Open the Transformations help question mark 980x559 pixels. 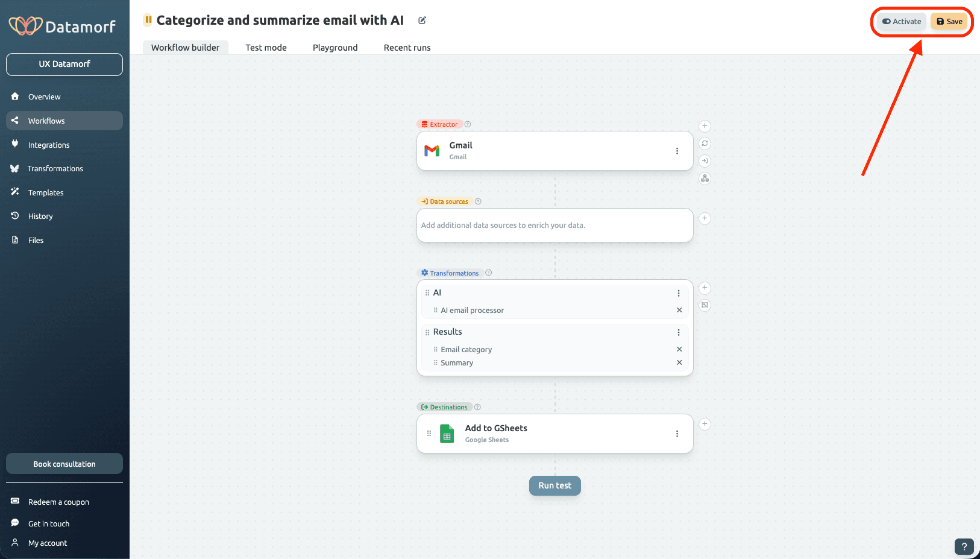(x=489, y=273)
